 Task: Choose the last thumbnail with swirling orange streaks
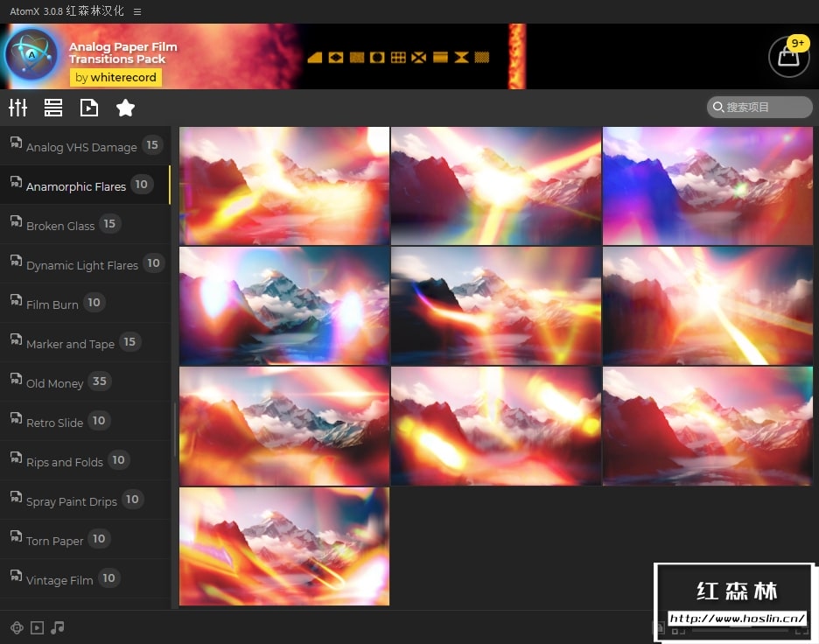pos(284,546)
